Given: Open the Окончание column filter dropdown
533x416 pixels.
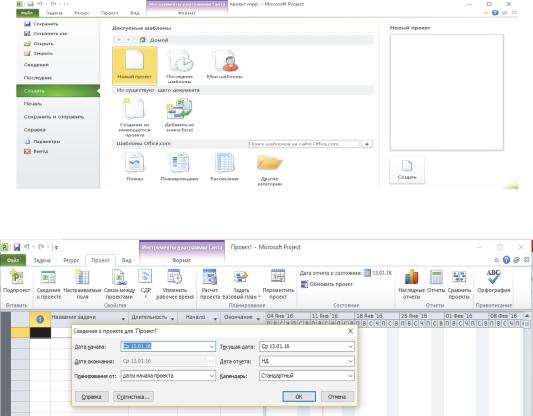Looking at the screenshot, I should click(x=258, y=319).
